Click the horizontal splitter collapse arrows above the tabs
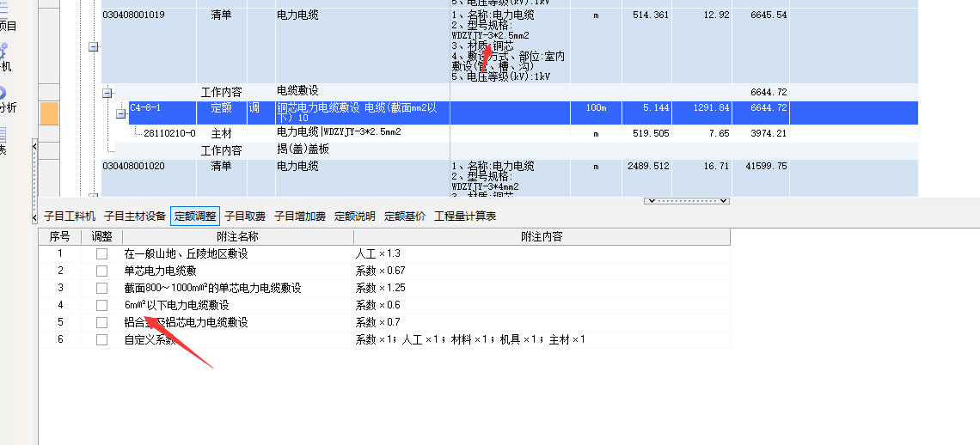Screen dimensions: 980x445 (687, 201)
